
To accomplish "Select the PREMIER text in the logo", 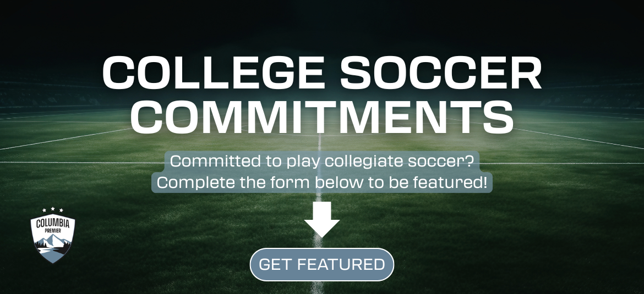I will click(53, 231).
